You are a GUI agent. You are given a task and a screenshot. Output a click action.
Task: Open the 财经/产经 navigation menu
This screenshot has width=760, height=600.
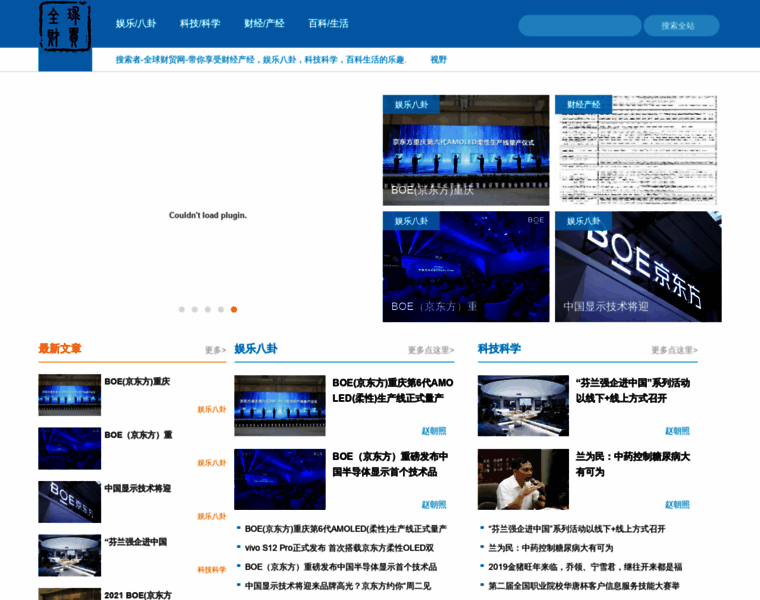coord(264,23)
